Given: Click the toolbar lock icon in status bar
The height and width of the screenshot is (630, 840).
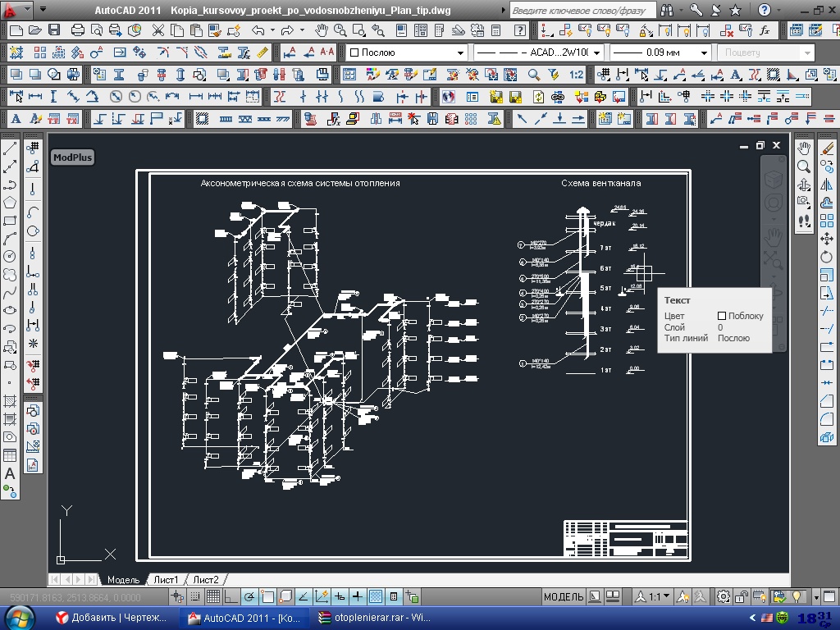Looking at the screenshot, I should 742,596.
